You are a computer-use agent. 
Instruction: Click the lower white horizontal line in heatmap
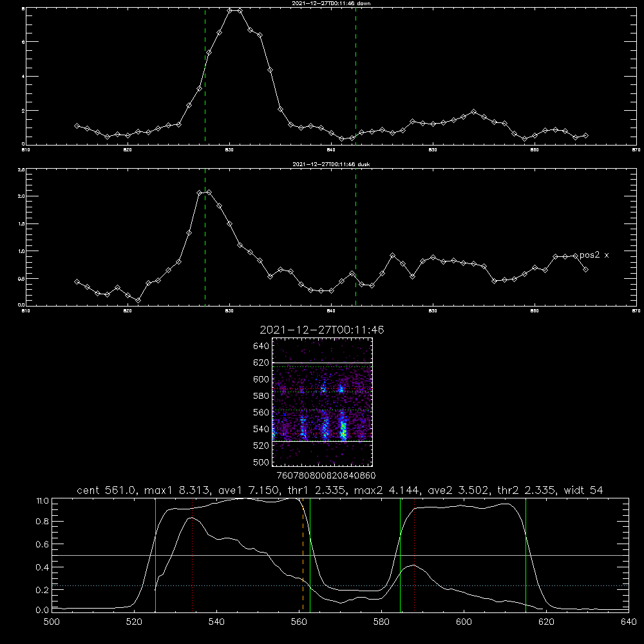point(322,442)
